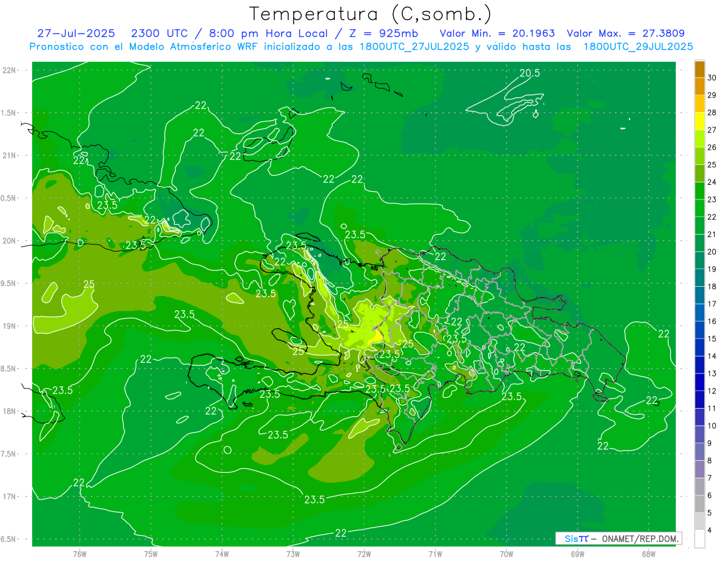
Task: Click the legend color band between 29 and 30
Action: click(x=699, y=86)
